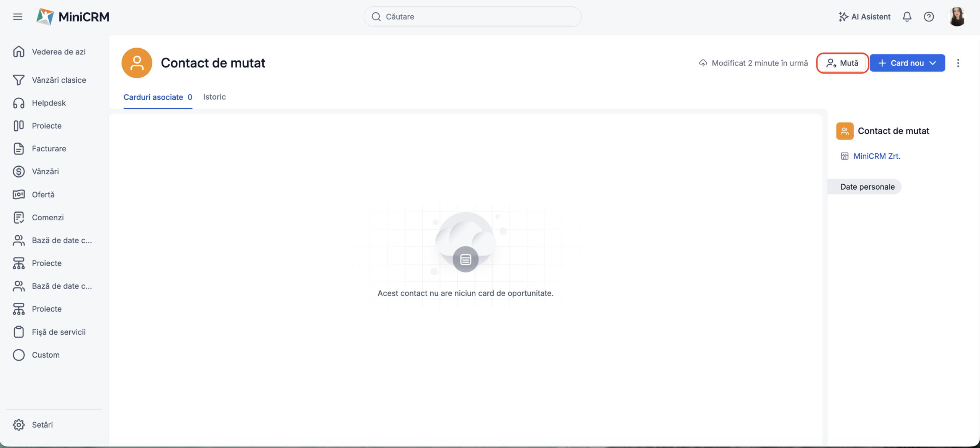Screen dimensions: 980x448
Task: Open the MiniCRM Zrt. company link
Action: tap(877, 156)
